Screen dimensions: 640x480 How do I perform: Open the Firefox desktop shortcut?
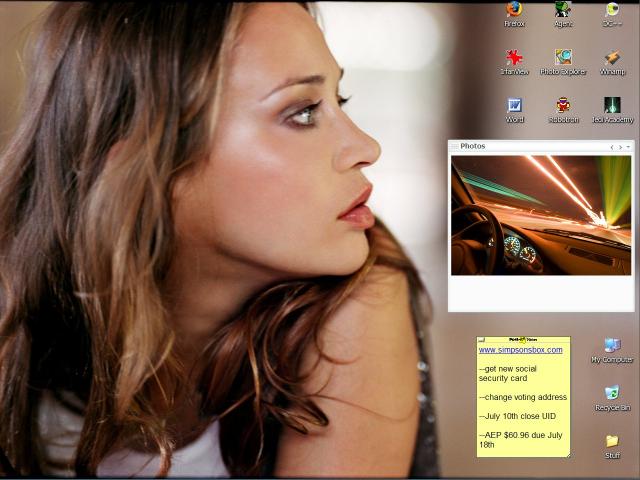514,10
